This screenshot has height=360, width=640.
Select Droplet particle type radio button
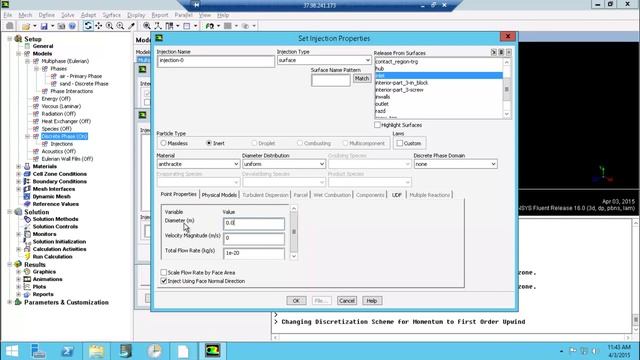click(x=254, y=143)
